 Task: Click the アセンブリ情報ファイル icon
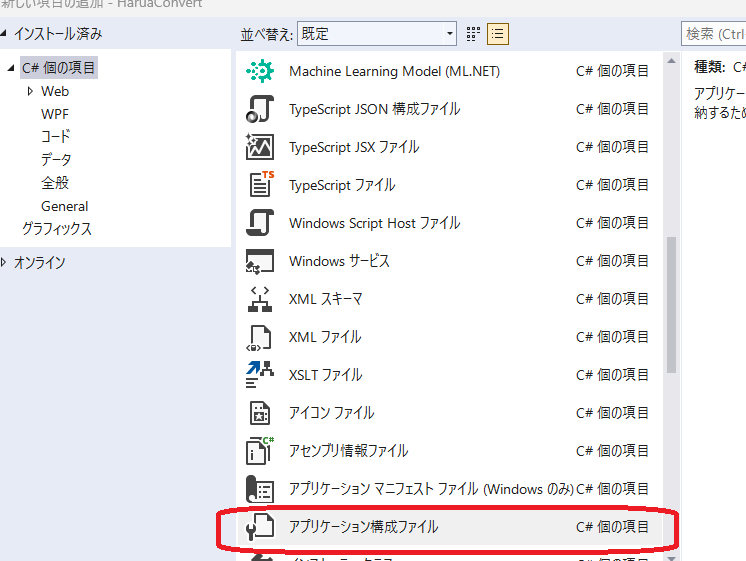pos(260,451)
